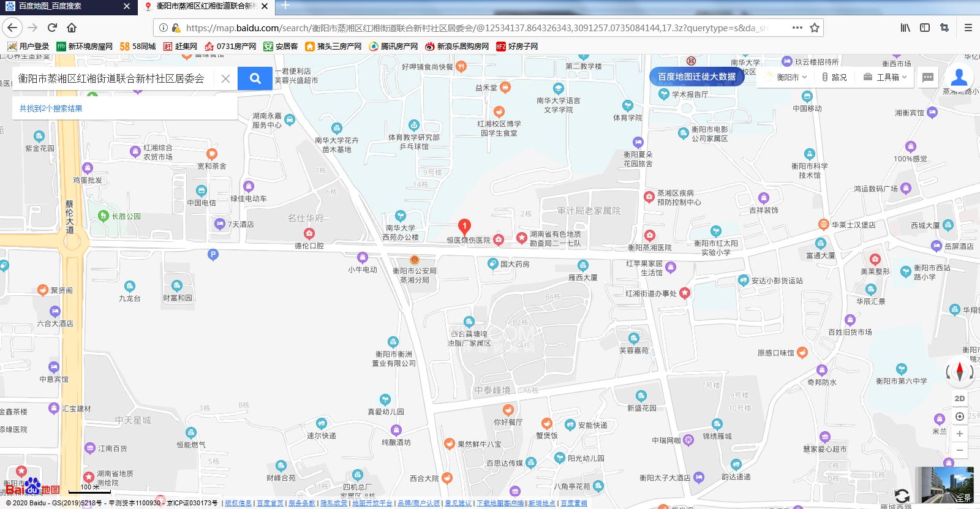The image size is (980, 509).
Task: Click the browser address bar URL
Action: pos(478,28)
